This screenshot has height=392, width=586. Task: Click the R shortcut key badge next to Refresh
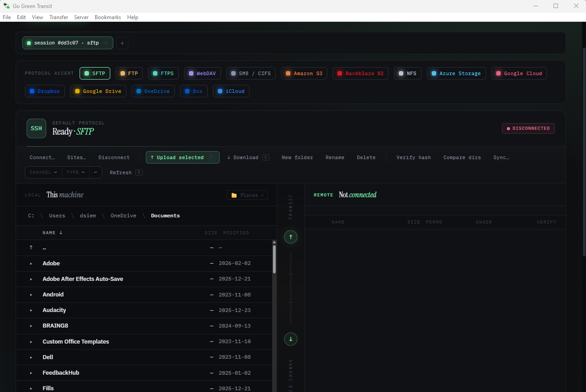[x=139, y=172]
